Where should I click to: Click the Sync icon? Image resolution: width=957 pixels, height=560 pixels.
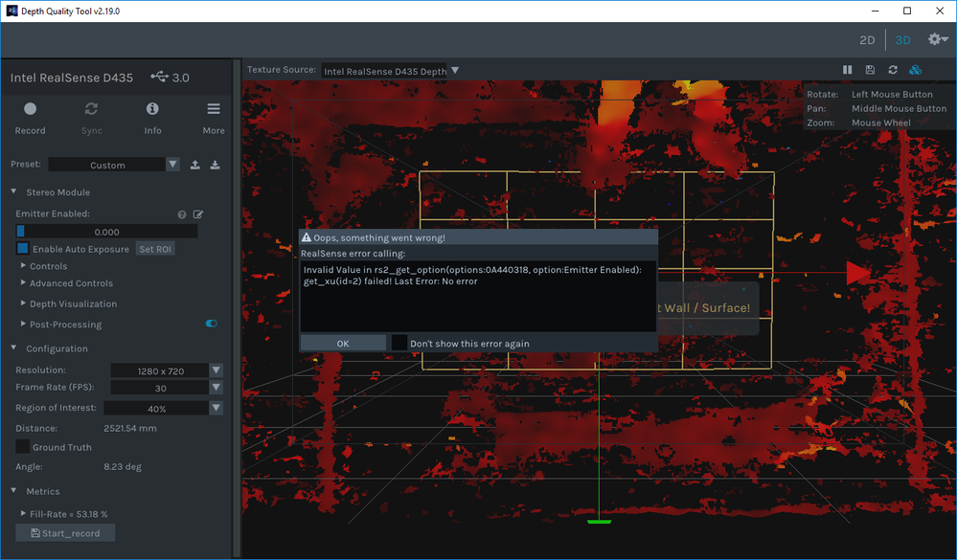(x=92, y=109)
